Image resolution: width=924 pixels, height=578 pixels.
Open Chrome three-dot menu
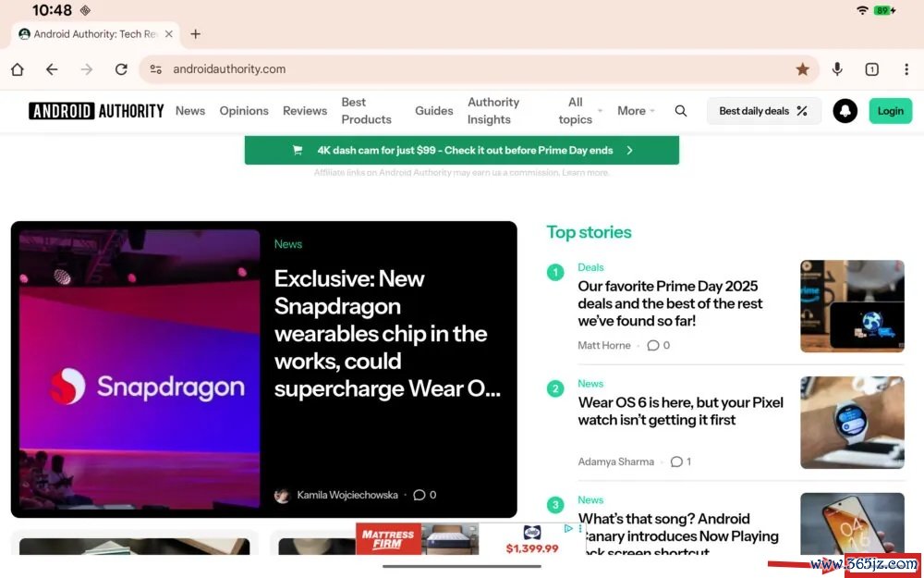[x=906, y=69]
